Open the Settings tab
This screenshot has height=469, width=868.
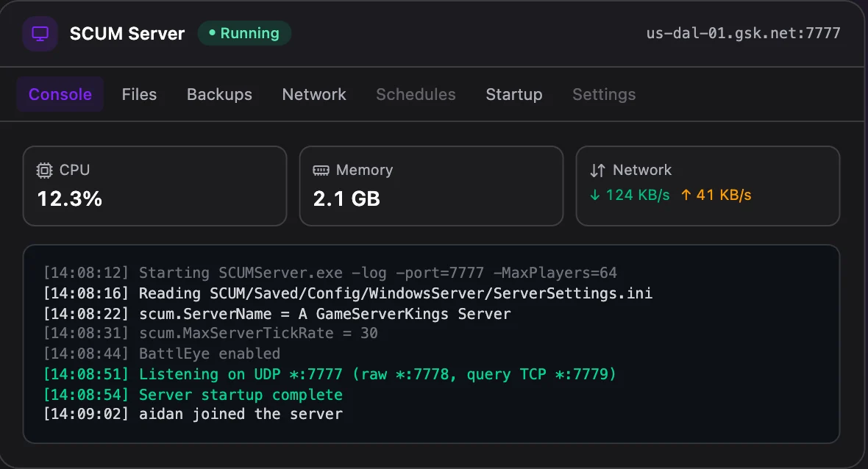tap(604, 95)
